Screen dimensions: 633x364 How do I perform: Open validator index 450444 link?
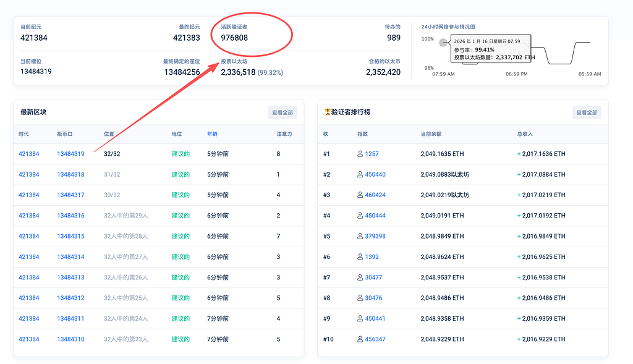(375, 216)
